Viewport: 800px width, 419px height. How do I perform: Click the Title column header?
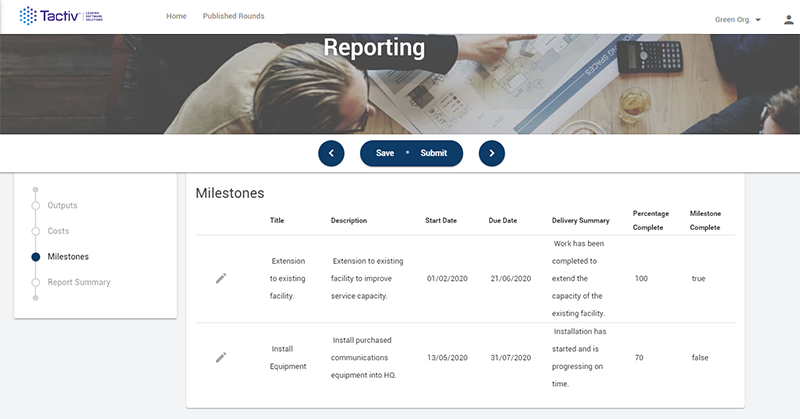coord(277,220)
